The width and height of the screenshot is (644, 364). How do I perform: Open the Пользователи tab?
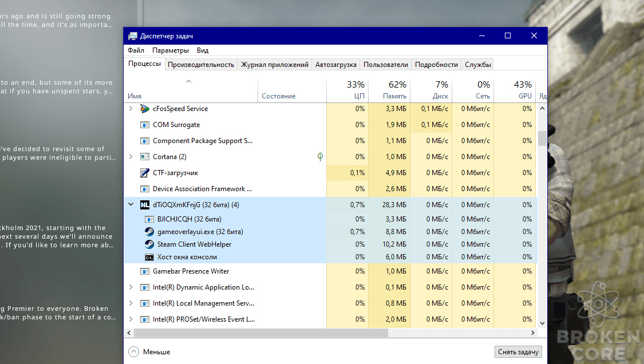click(386, 65)
